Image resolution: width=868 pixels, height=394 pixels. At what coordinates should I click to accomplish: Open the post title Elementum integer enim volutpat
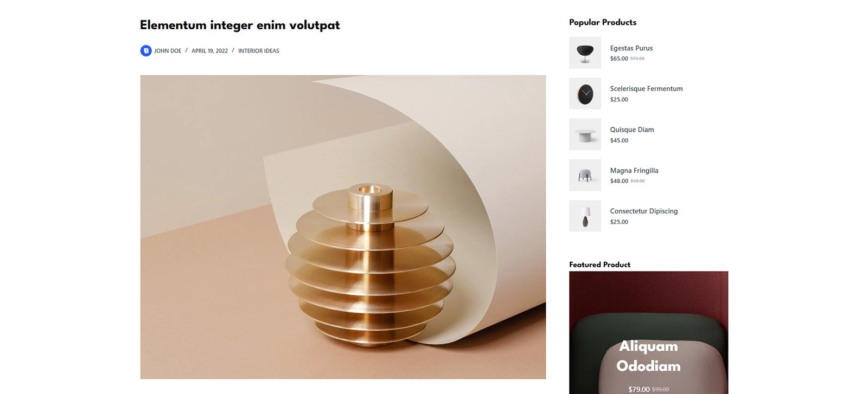(240, 25)
